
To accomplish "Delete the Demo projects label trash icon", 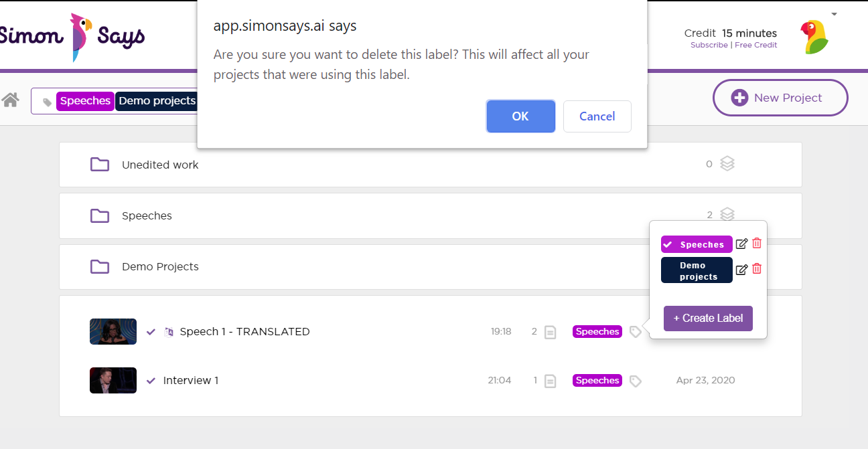I will tap(757, 269).
